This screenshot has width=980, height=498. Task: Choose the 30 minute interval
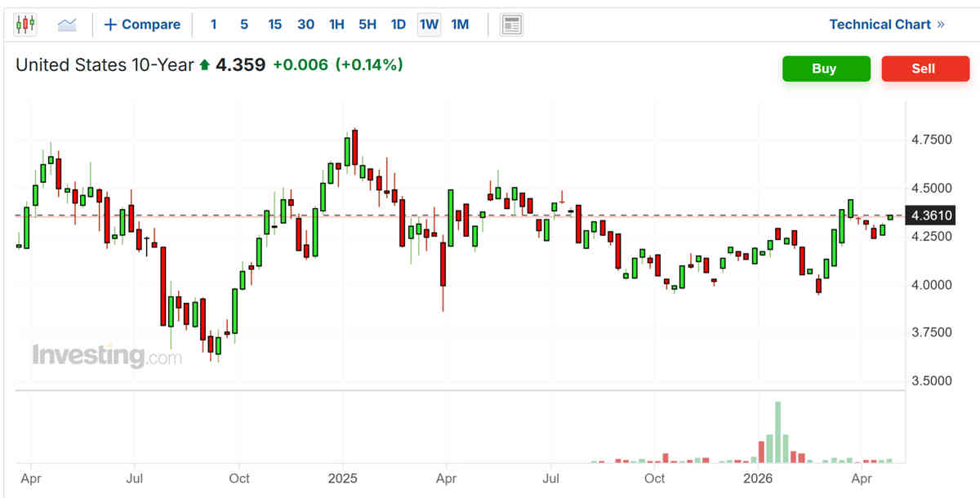(x=305, y=24)
